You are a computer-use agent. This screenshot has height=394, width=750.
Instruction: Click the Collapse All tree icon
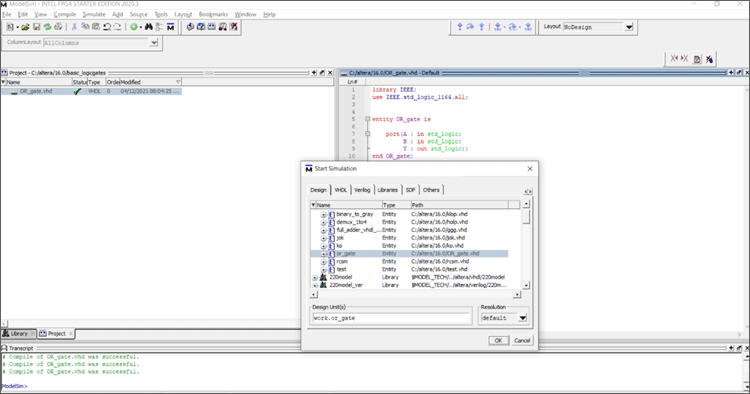159,27
